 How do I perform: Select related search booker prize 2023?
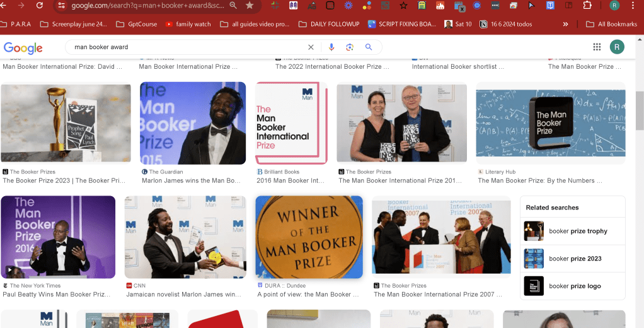(573, 259)
